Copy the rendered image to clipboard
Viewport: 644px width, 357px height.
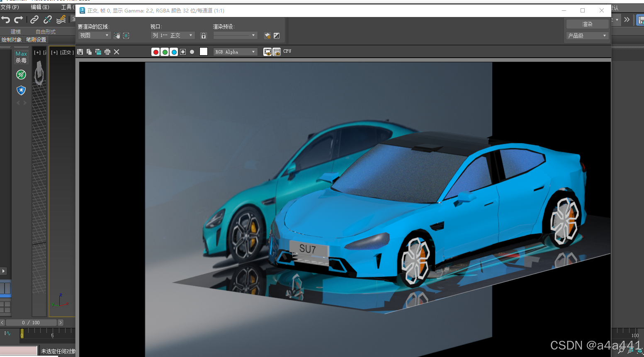point(89,52)
